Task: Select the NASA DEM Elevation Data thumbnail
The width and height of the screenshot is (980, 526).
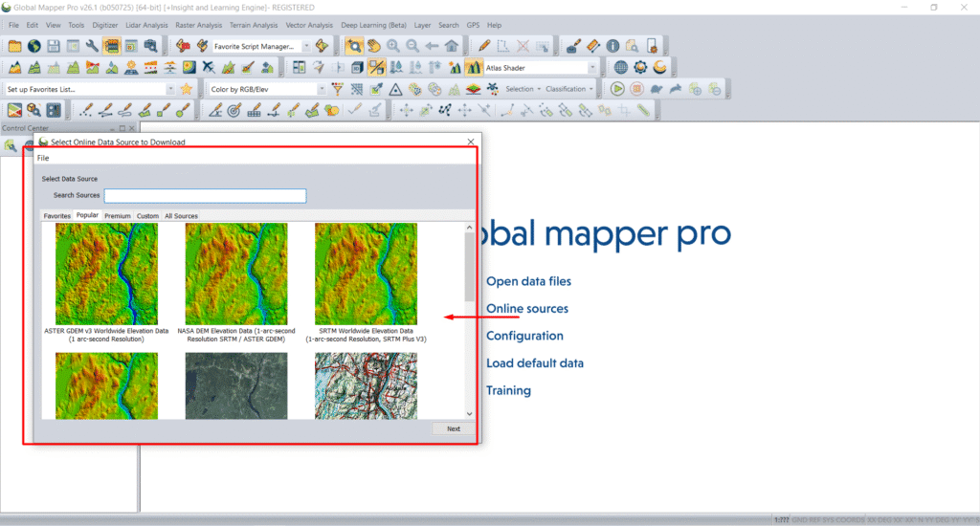Action: point(236,274)
